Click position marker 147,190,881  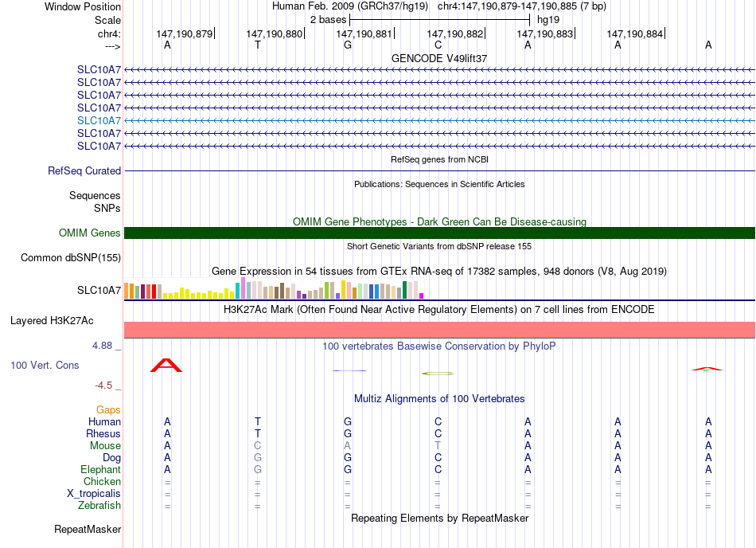[x=364, y=33]
